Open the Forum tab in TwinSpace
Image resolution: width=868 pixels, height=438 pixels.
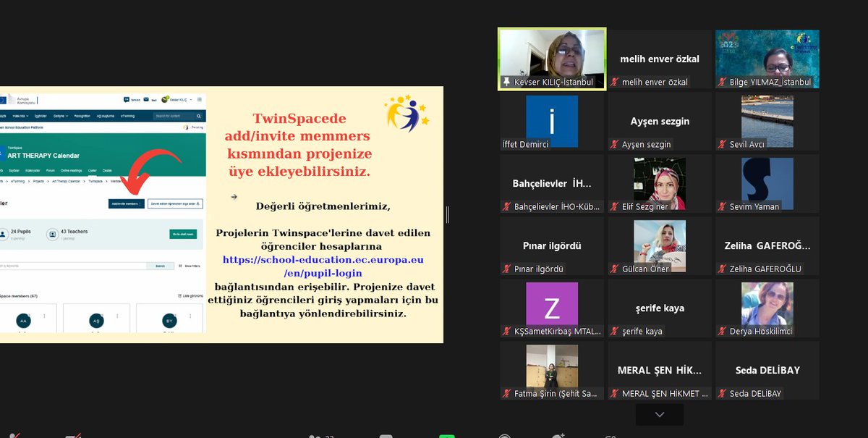pos(51,171)
